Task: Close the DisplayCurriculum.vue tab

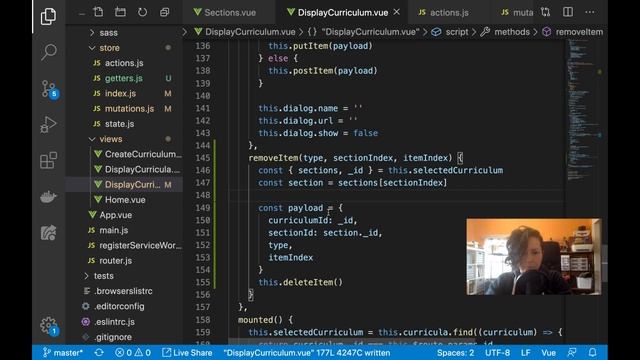Action: pos(396,12)
